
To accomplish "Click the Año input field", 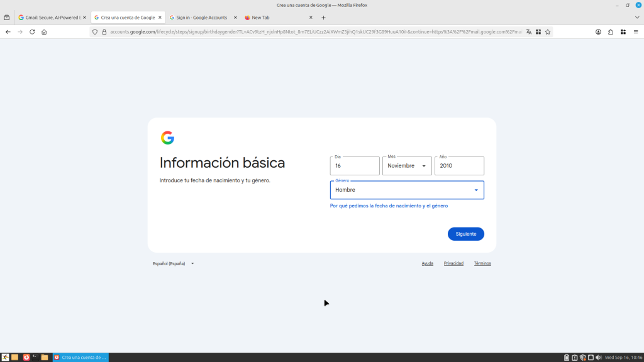I will coord(459,166).
